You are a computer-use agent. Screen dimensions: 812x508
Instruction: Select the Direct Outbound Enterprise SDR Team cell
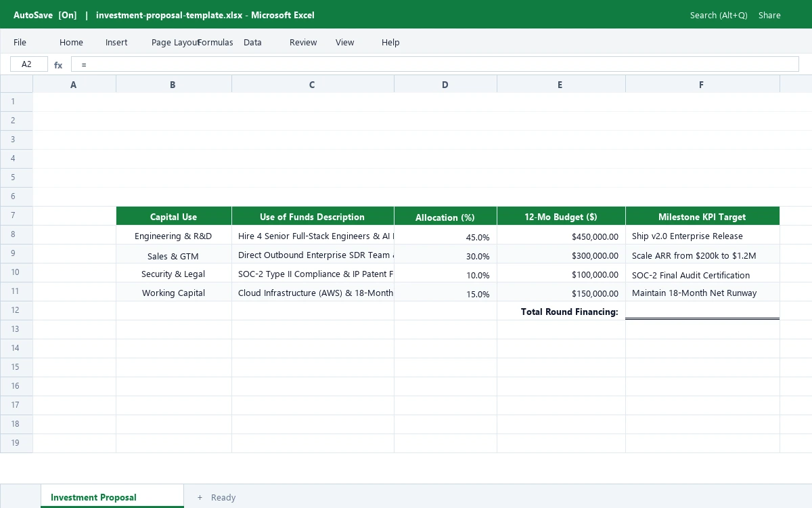[x=313, y=254]
